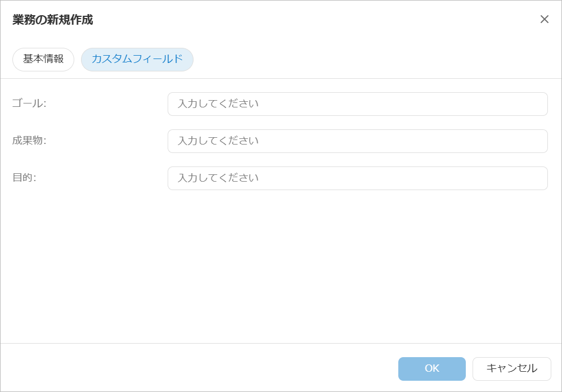Close the 業務の新規作成 dialog with X
The width and height of the screenshot is (562, 392).
pyautogui.click(x=544, y=20)
